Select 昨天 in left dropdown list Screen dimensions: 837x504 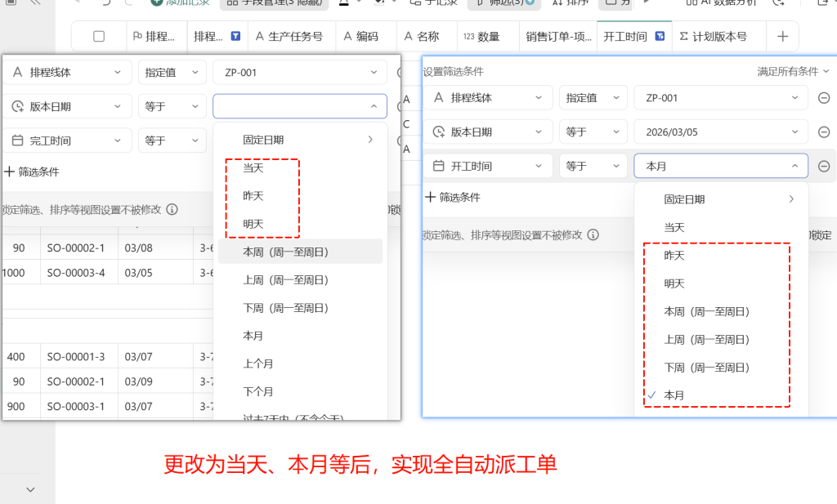[x=301, y=196]
